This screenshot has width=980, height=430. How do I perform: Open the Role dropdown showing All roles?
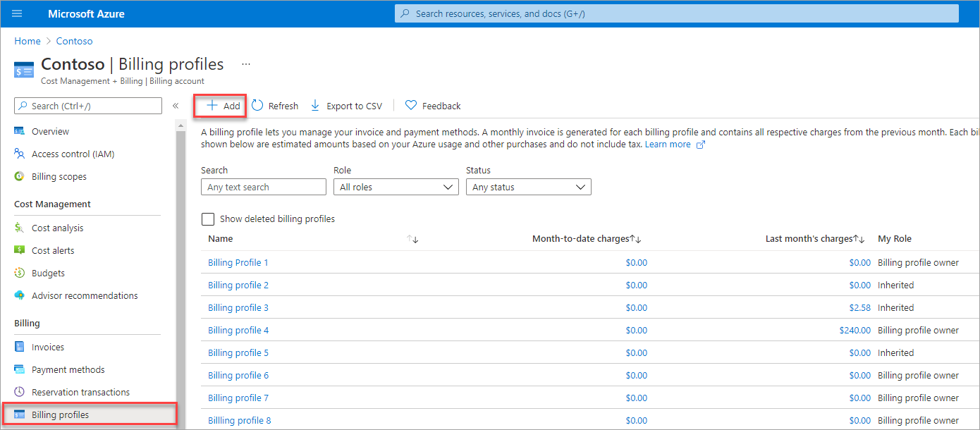396,186
